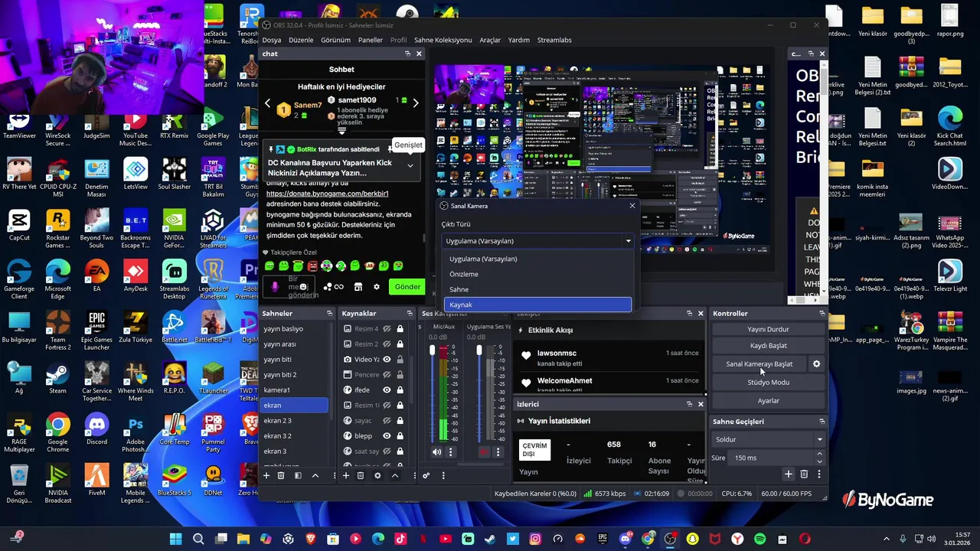
Task: Open scene transition three-dot menu
Action: [819, 474]
